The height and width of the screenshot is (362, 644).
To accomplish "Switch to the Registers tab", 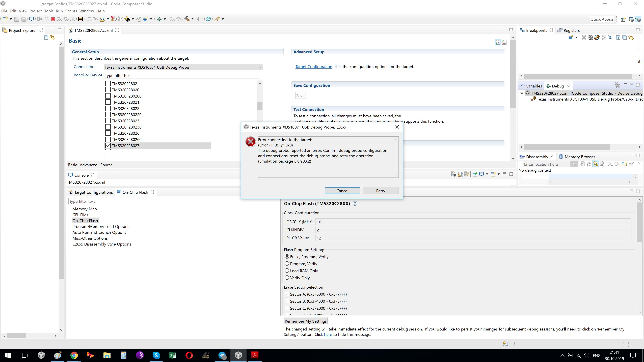I will pos(569,30).
